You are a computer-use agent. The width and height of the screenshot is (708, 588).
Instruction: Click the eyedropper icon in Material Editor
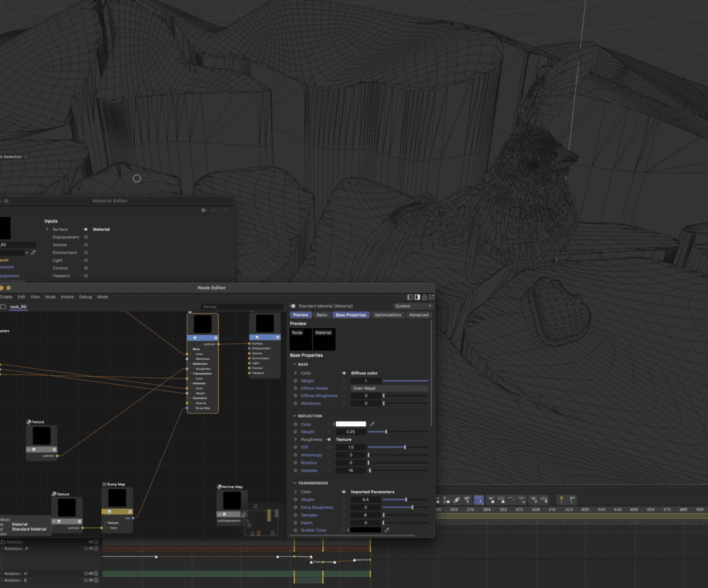32,253
